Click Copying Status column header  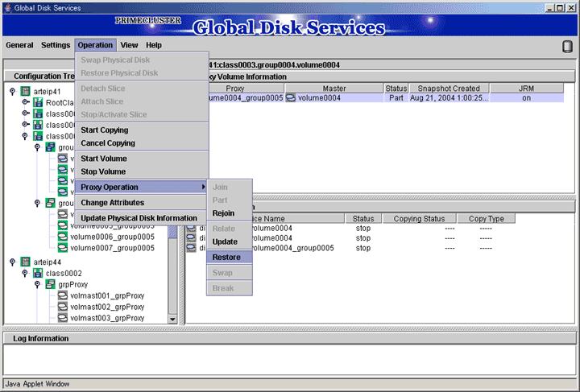point(419,219)
